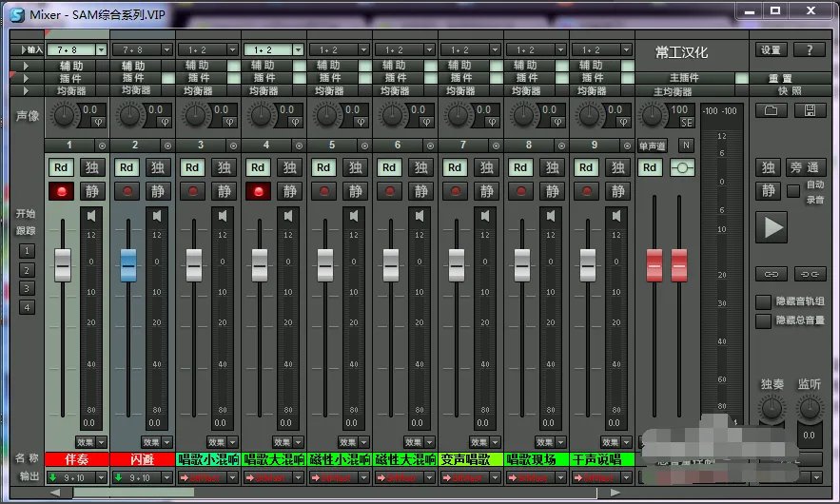
Task: Click the horizontal scrollbar thumb
Action: (x=134, y=493)
